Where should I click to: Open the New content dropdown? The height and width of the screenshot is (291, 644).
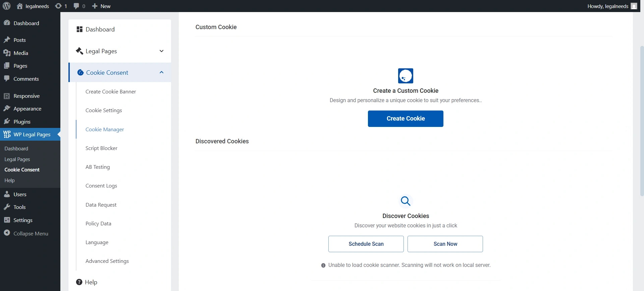(101, 6)
